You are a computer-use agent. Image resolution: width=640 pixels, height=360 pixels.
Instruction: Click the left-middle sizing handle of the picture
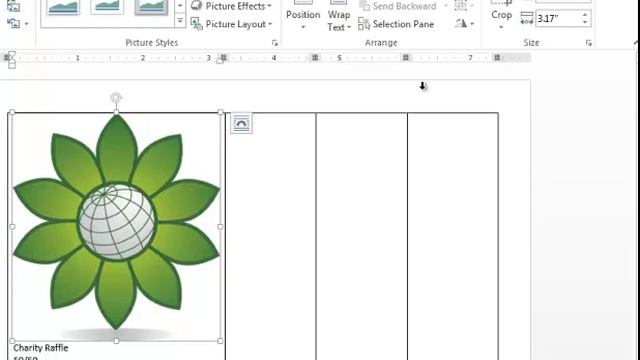click(x=12, y=227)
